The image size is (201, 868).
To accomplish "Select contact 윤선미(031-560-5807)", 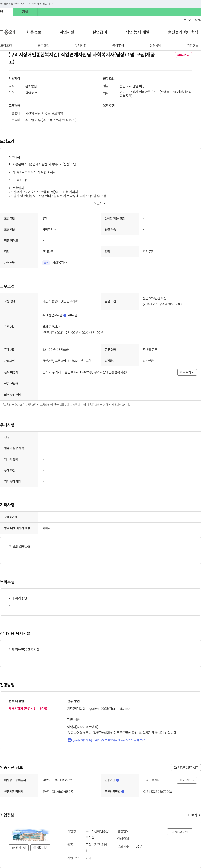I will pos(58,792).
